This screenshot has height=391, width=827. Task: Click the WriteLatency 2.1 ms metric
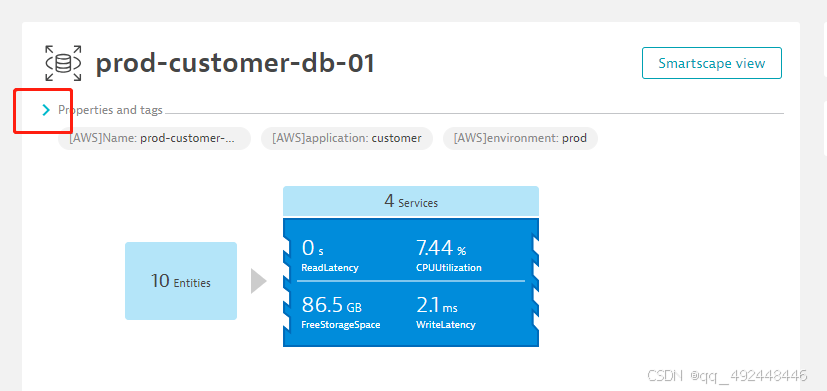click(446, 313)
